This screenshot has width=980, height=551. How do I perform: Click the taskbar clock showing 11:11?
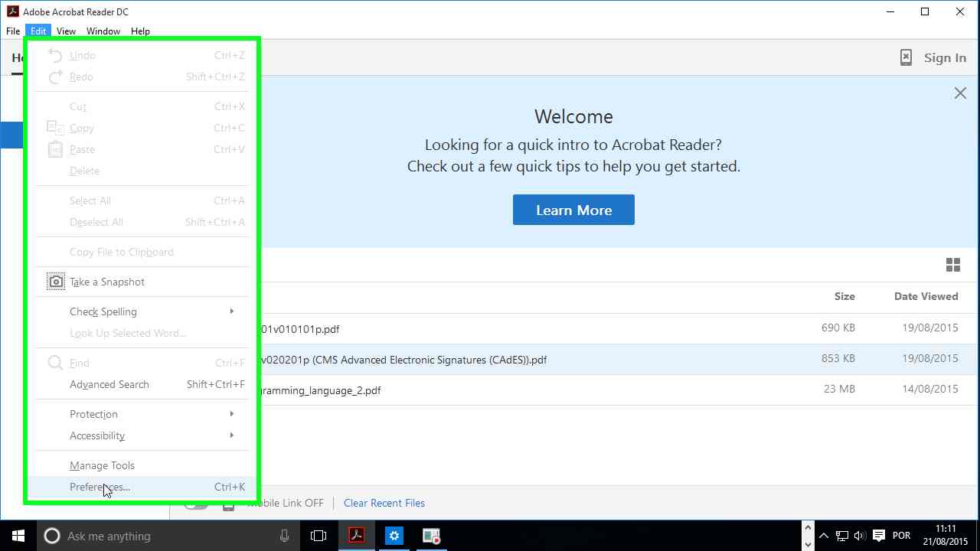coord(946,536)
